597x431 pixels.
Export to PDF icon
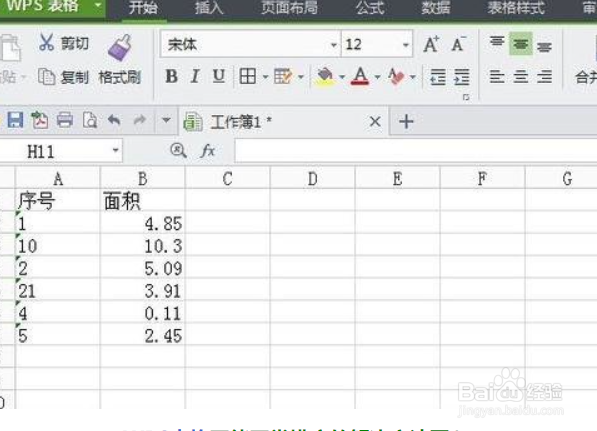40,120
